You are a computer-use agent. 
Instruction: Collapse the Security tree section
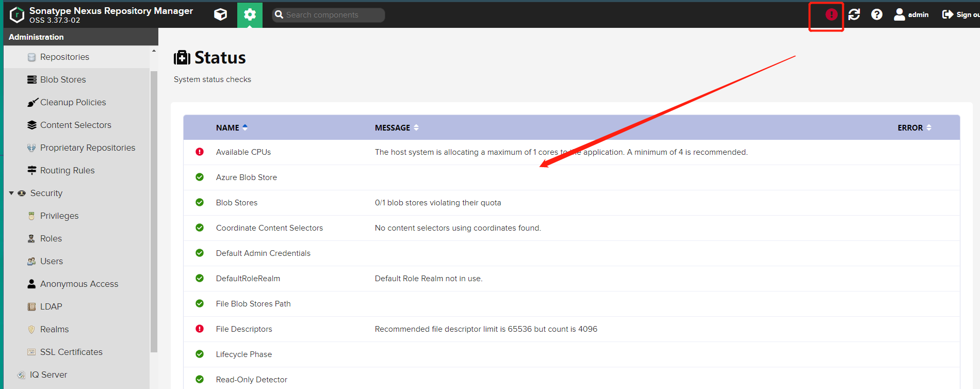click(x=11, y=193)
